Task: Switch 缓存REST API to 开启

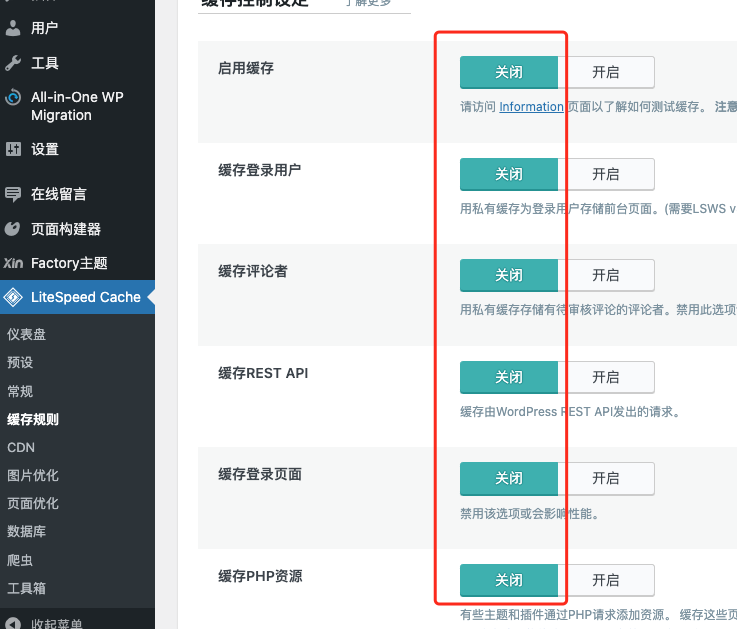Action: pos(605,377)
